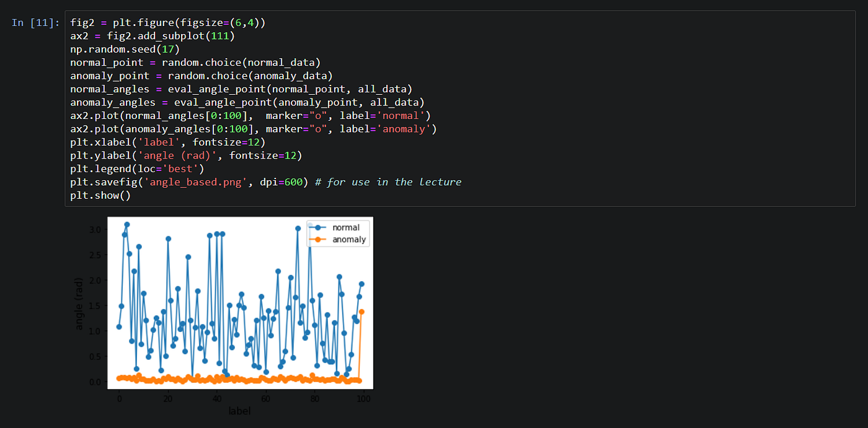This screenshot has width=868, height=428.
Task: Select the 'normal' label string in the plot call
Action: coord(400,115)
